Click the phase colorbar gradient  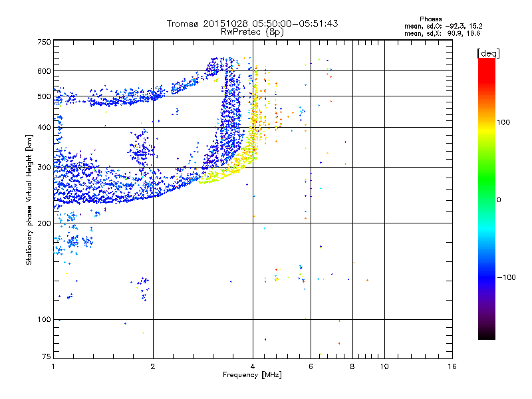click(487, 198)
